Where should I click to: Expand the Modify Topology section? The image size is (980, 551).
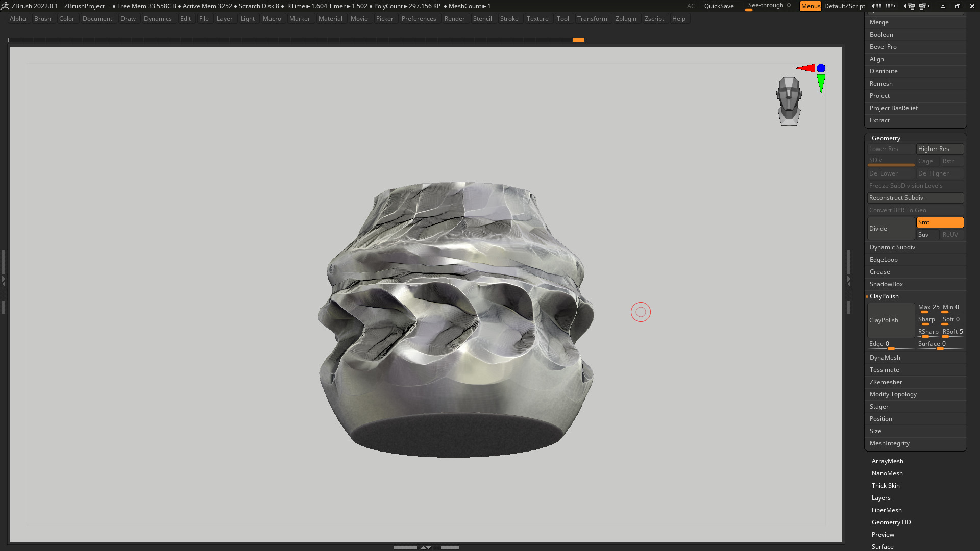pyautogui.click(x=893, y=394)
